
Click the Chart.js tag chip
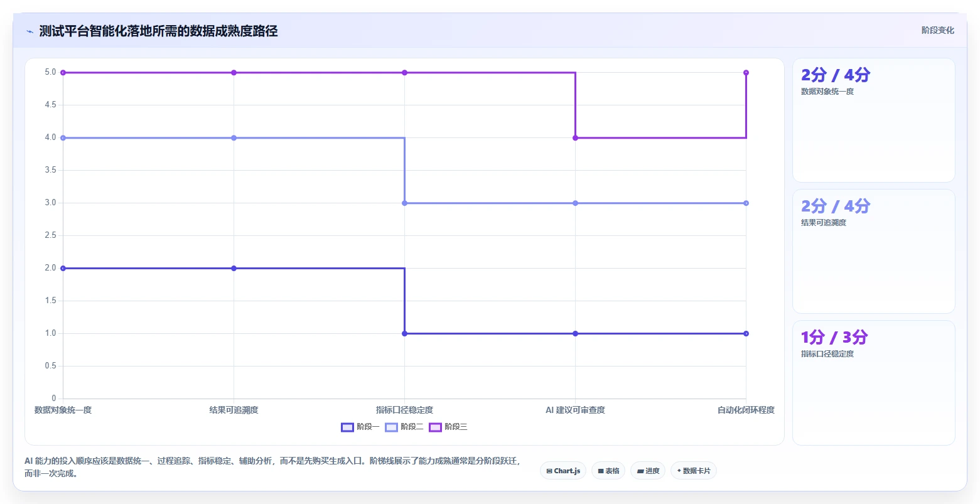click(563, 471)
